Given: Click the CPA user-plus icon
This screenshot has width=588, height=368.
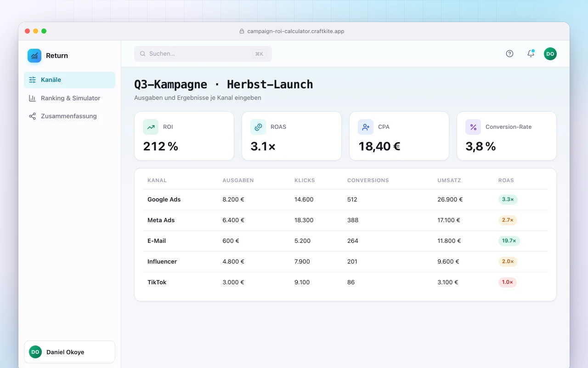Looking at the screenshot, I should (x=366, y=127).
